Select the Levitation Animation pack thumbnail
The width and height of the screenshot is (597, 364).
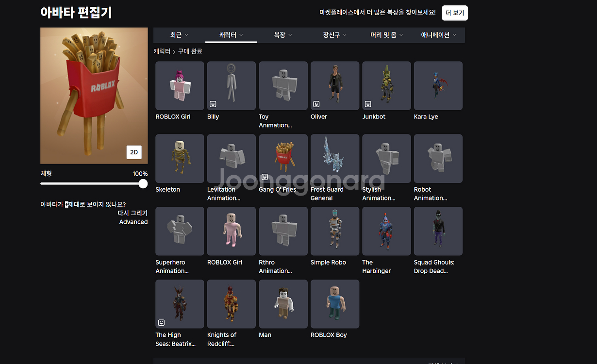click(232, 159)
